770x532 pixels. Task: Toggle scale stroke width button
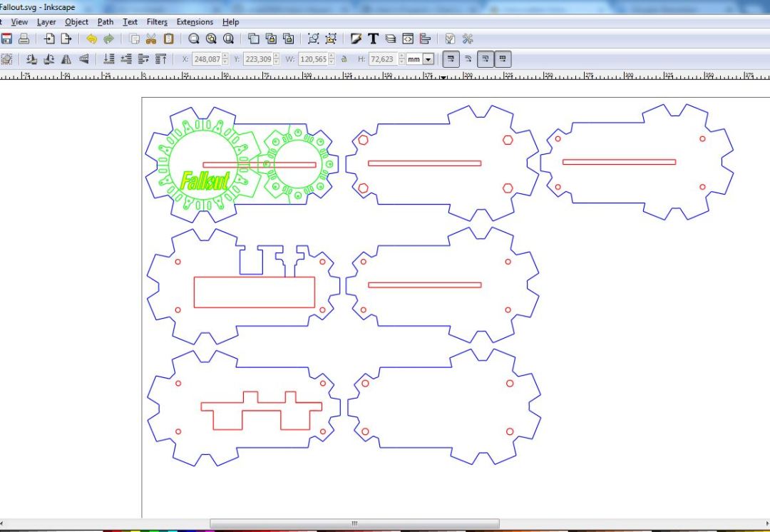pos(450,59)
